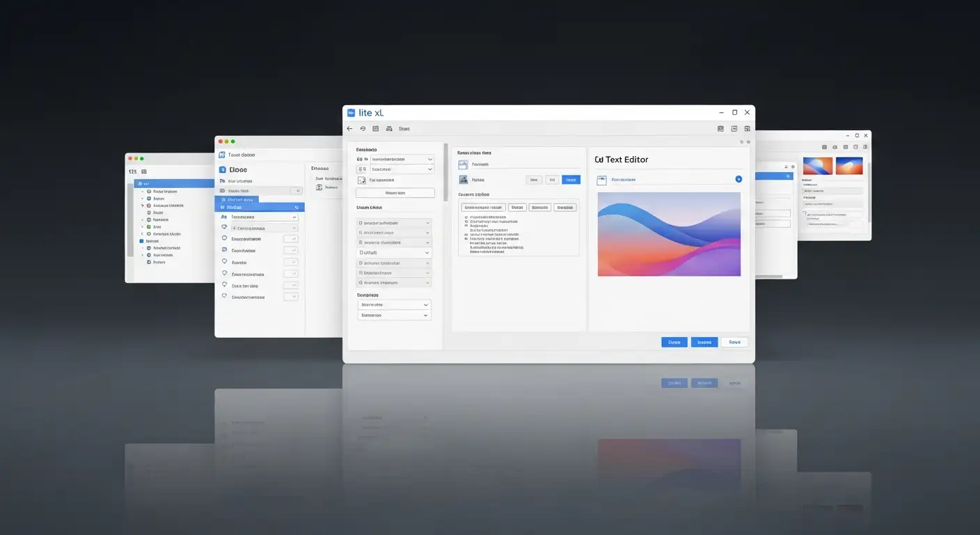Click the window icon beside Cd Text Editor row

(x=601, y=180)
